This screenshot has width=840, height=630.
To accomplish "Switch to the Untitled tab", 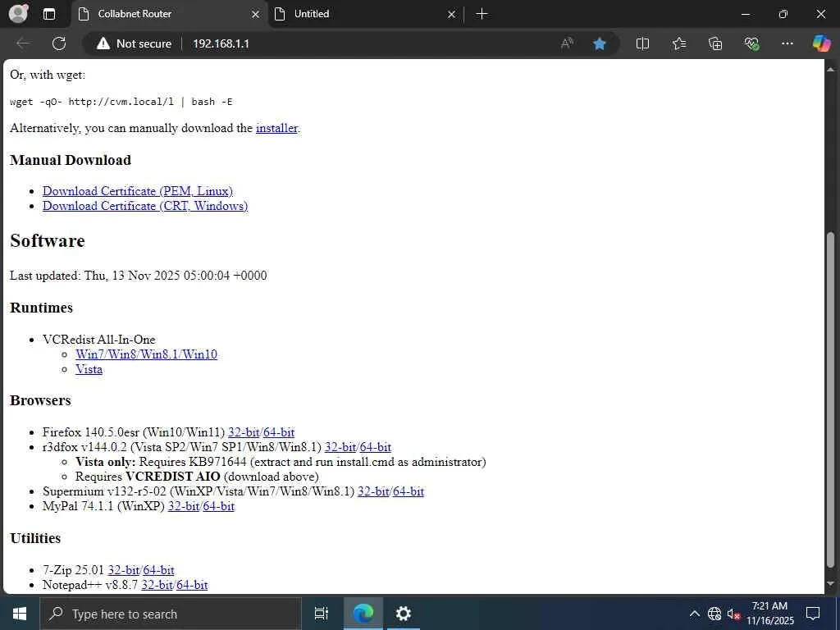I will (365, 15).
